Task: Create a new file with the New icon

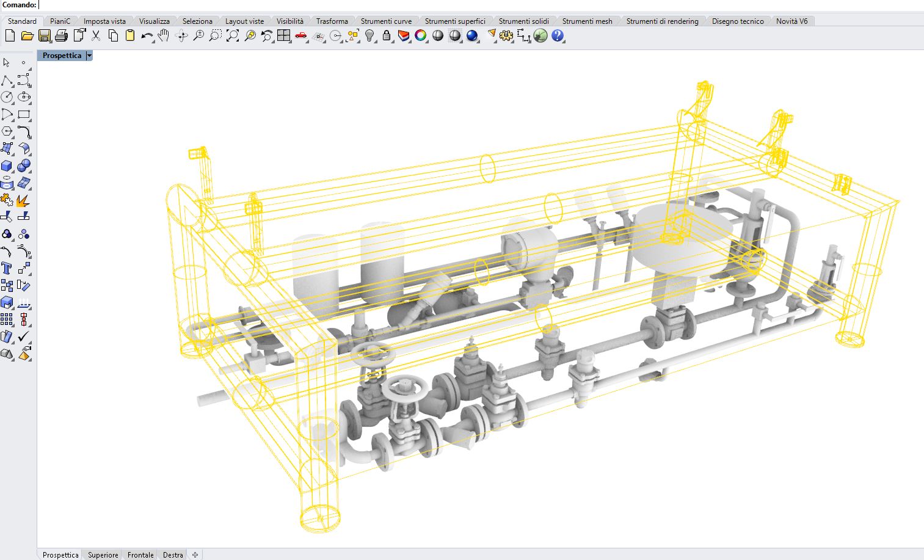Action: tap(10, 36)
